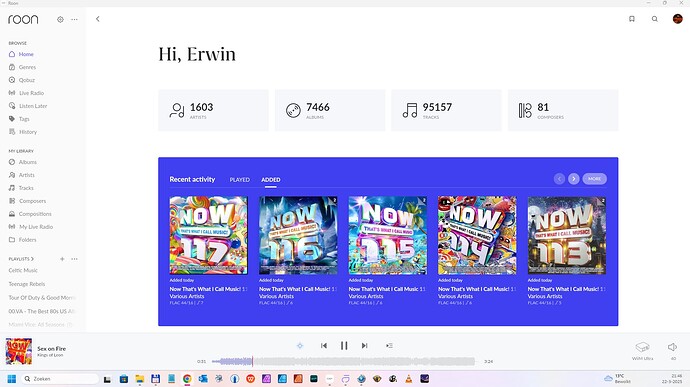Open weather widget in taskbar
This screenshot has width=690, height=387.
click(x=618, y=379)
